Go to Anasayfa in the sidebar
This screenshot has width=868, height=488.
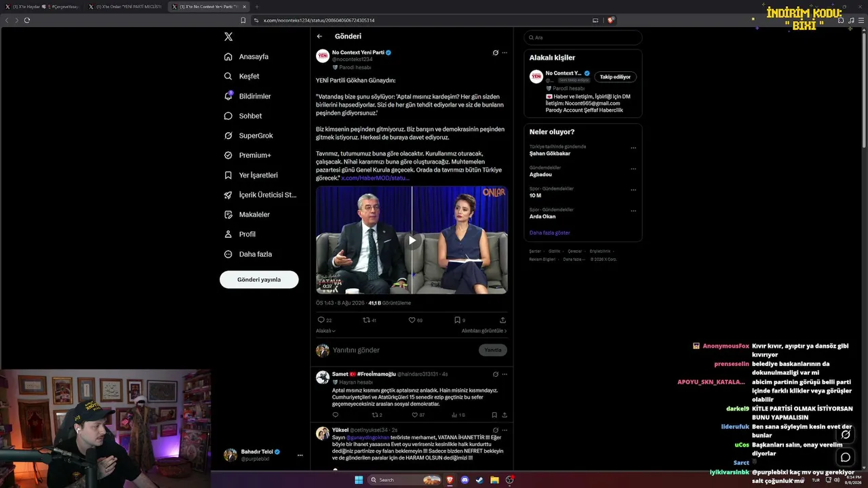tap(247, 57)
